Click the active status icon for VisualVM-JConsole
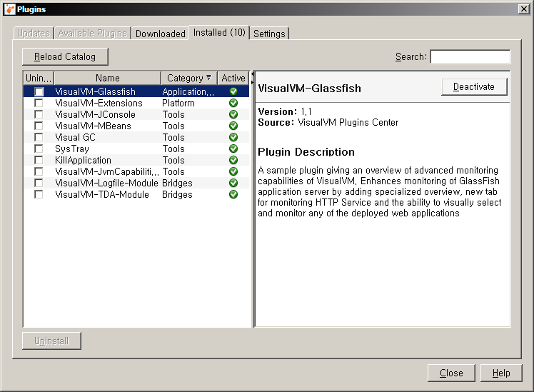The height and width of the screenshot is (392, 534). click(233, 114)
